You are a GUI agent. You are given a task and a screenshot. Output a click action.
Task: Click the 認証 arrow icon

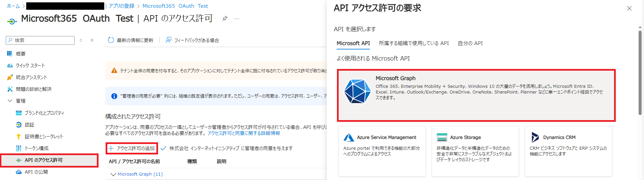point(18,125)
